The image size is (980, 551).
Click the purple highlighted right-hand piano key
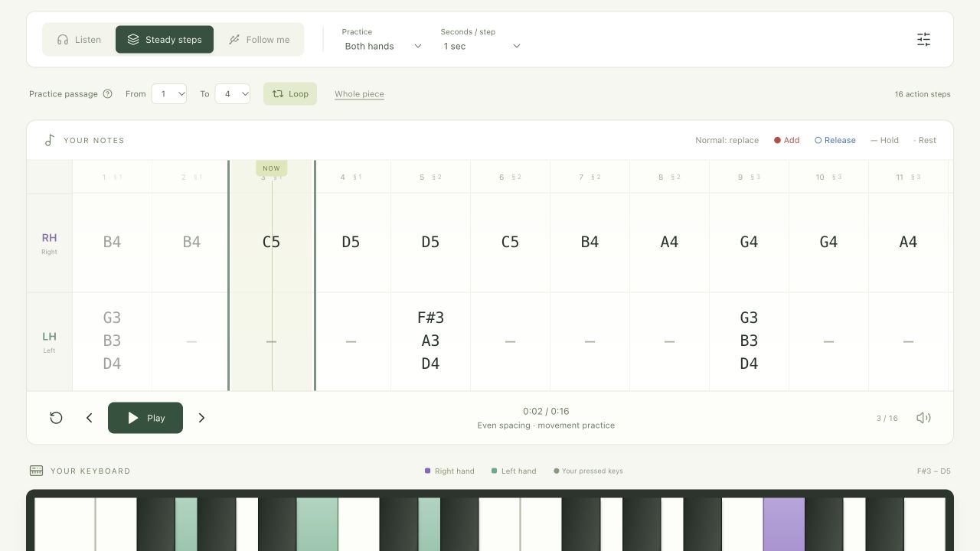(x=784, y=524)
